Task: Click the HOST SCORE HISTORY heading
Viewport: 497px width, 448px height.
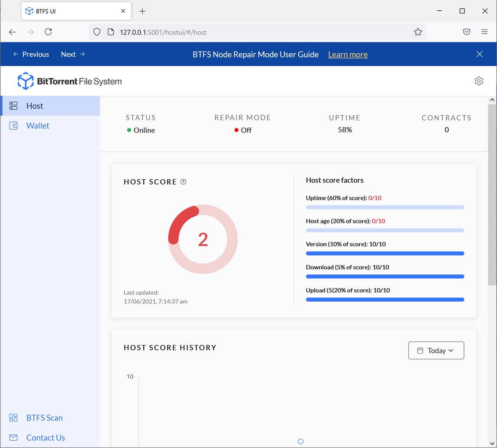Action: 170,348
